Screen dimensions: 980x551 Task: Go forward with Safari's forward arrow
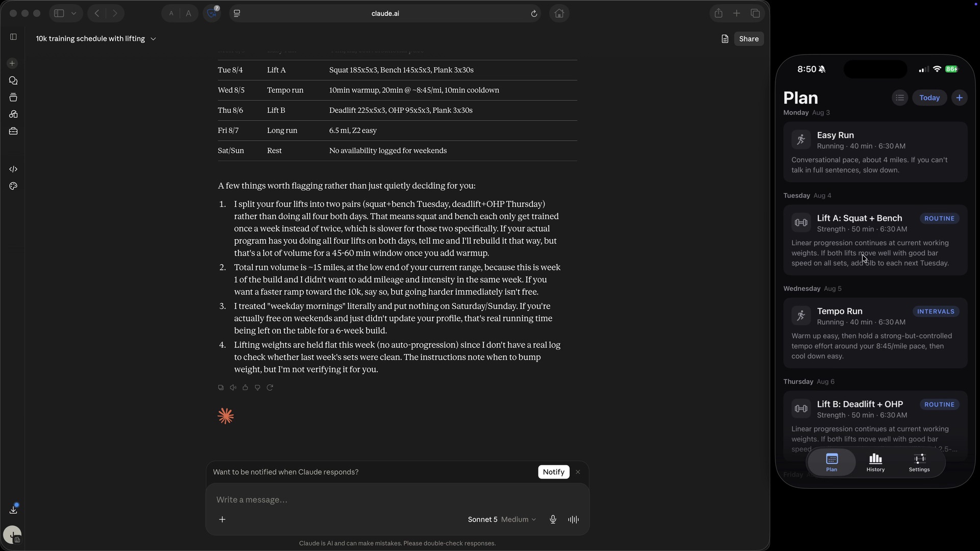[115, 13]
